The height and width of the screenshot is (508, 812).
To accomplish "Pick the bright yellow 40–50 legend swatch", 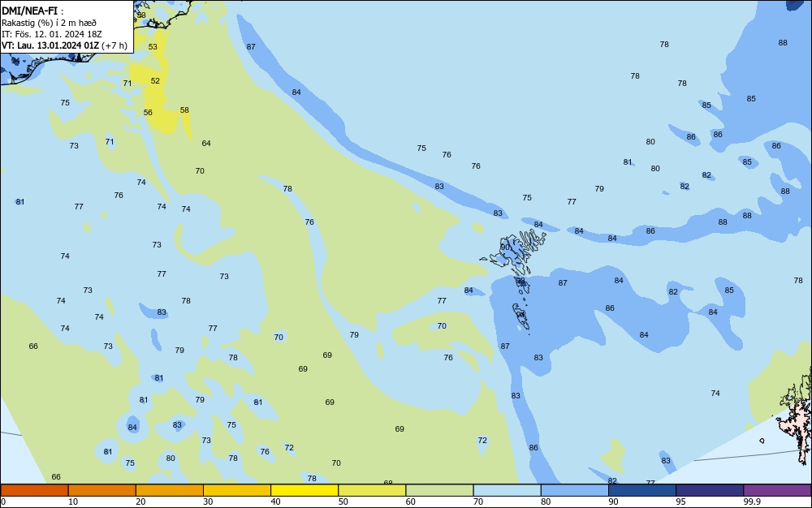I will tap(304, 490).
